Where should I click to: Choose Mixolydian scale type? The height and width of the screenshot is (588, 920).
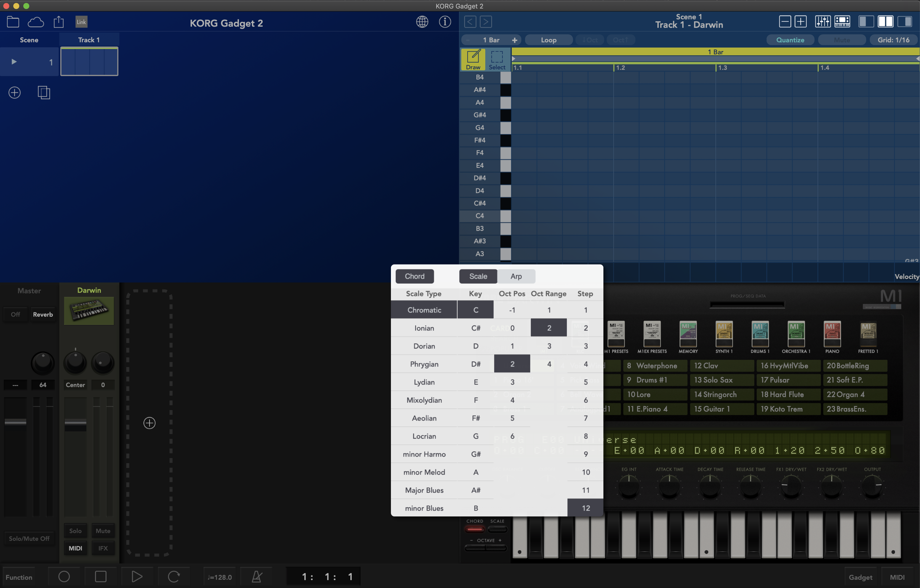(x=424, y=400)
